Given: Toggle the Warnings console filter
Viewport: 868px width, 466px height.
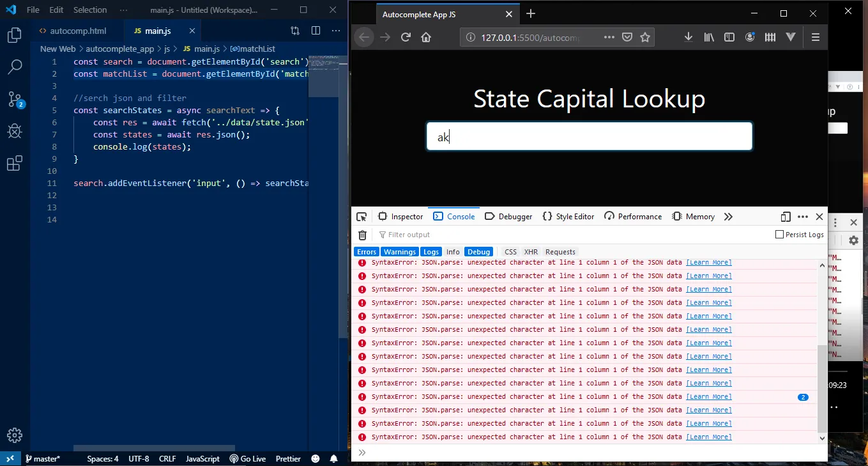Looking at the screenshot, I should [400, 252].
